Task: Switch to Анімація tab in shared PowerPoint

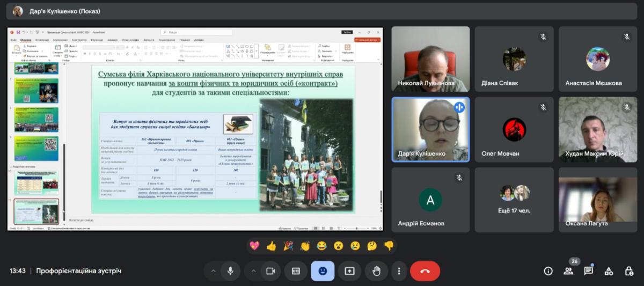Action: point(112,40)
